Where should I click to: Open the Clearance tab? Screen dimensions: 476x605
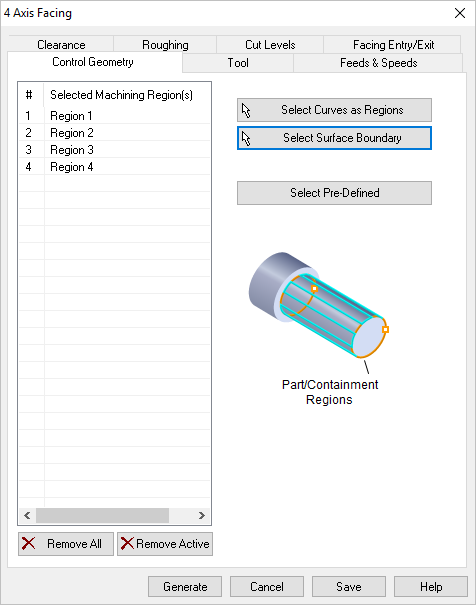point(61,44)
